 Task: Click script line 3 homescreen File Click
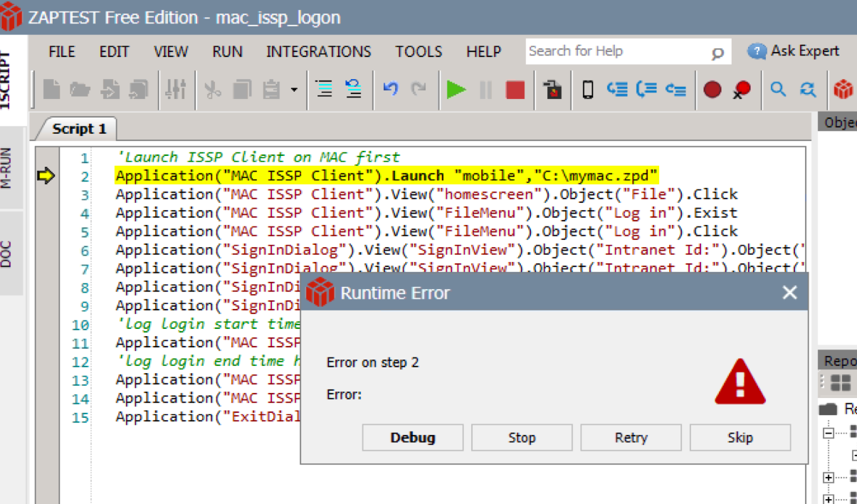(x=426, y=194)
